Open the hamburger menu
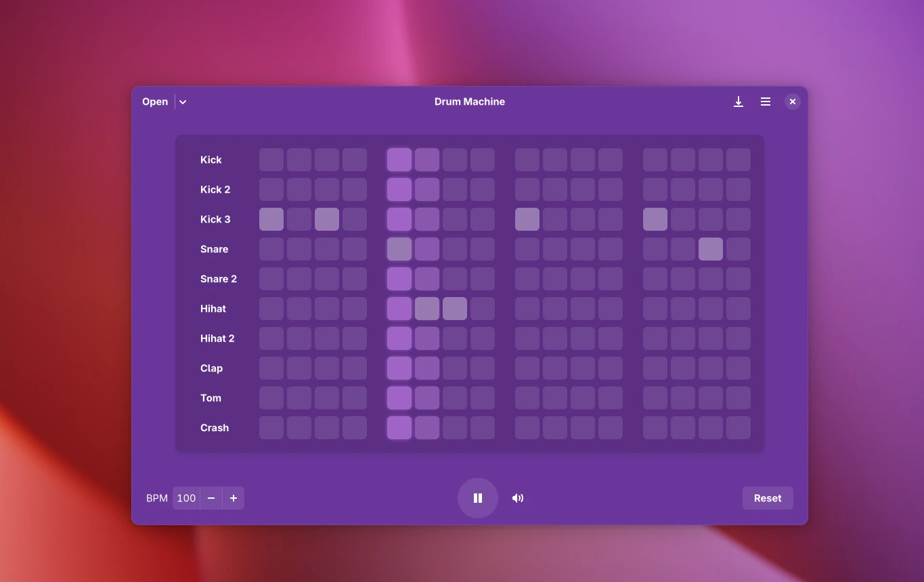Viewport: 924px width, 582px height. pos(765,102)
